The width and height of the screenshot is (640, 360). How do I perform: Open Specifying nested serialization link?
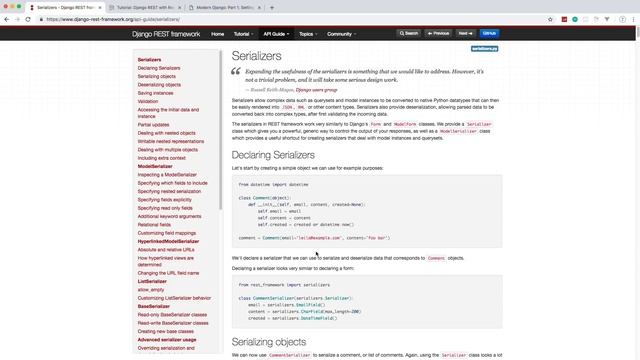169,191
